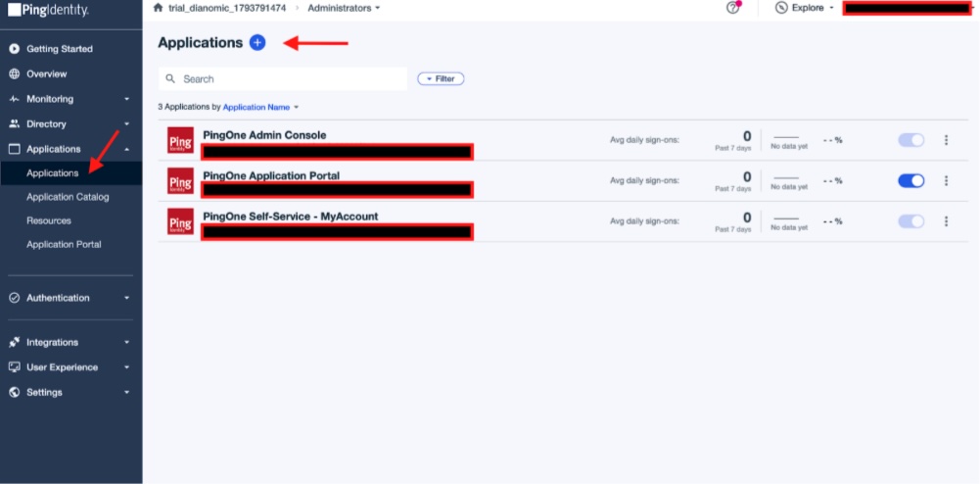
Task: Click the Monitoring pulse icon
Action: (x=15, y=99)
